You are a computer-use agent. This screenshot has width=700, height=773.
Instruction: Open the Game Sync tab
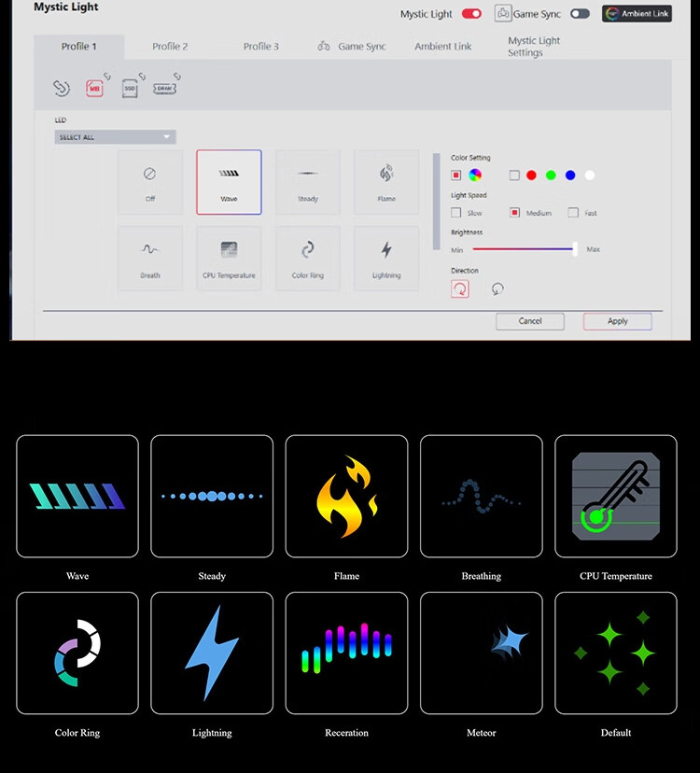(x=352, y=47)
